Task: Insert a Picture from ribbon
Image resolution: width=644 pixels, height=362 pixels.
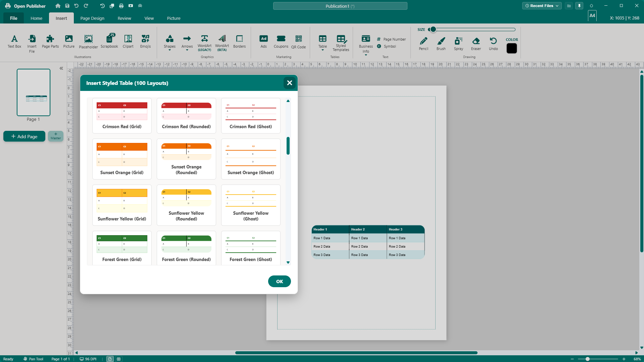Action: (x=69, y=42)
